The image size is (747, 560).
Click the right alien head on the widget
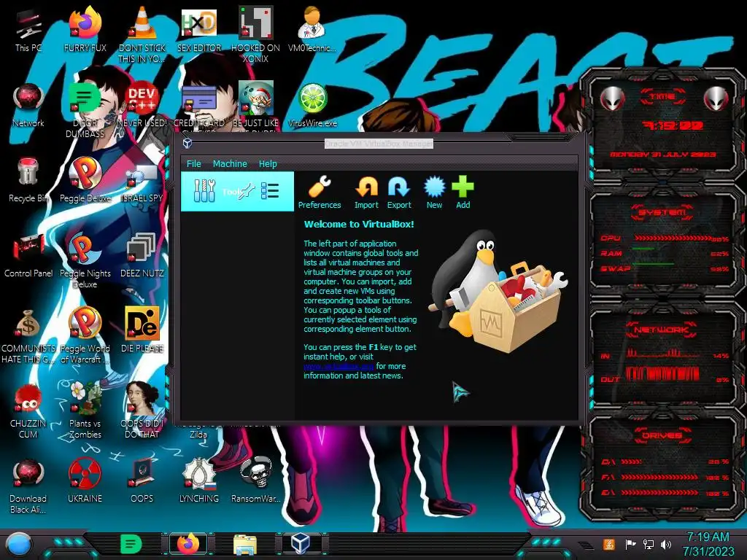point(716,99)
